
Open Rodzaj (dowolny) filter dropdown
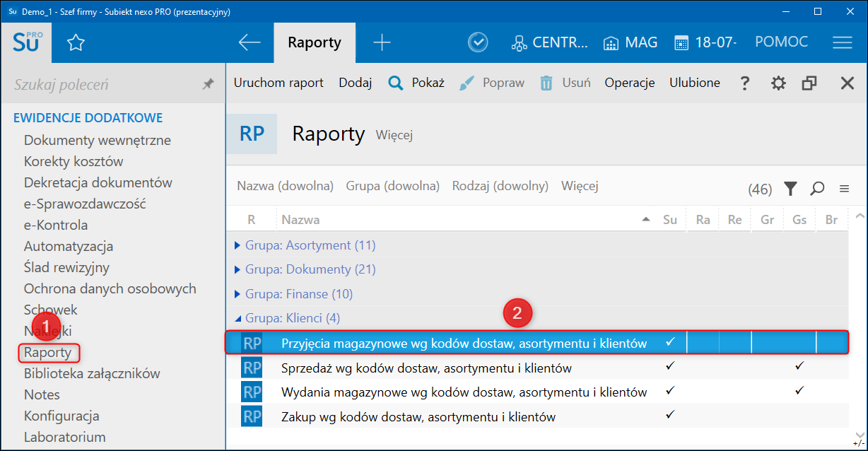point(500,187)
